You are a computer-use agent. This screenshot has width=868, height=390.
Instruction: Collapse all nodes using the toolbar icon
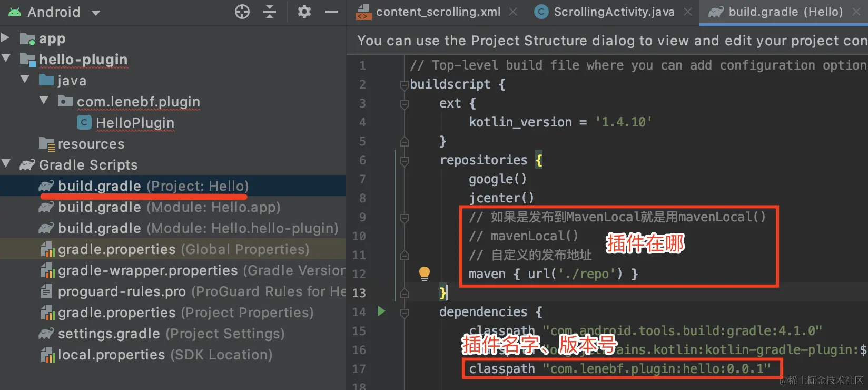(270, 12)
